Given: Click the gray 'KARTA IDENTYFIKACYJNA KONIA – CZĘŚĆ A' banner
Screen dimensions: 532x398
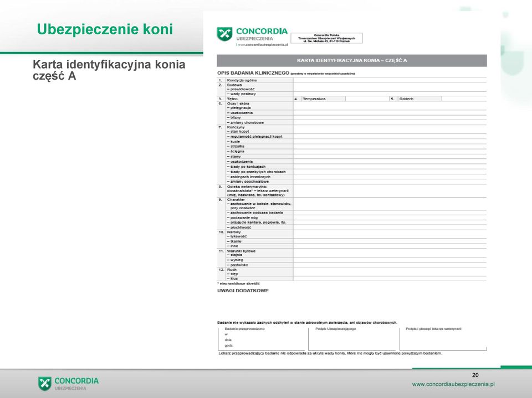Looking at the screenshot, I should (x=351, y=60).
